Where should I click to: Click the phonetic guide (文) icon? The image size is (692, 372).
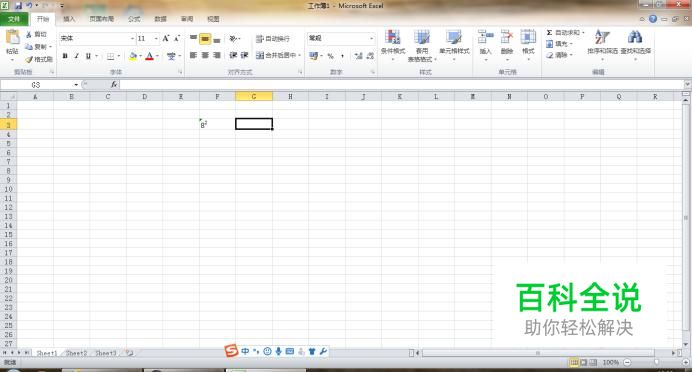(x=171, y=56)
